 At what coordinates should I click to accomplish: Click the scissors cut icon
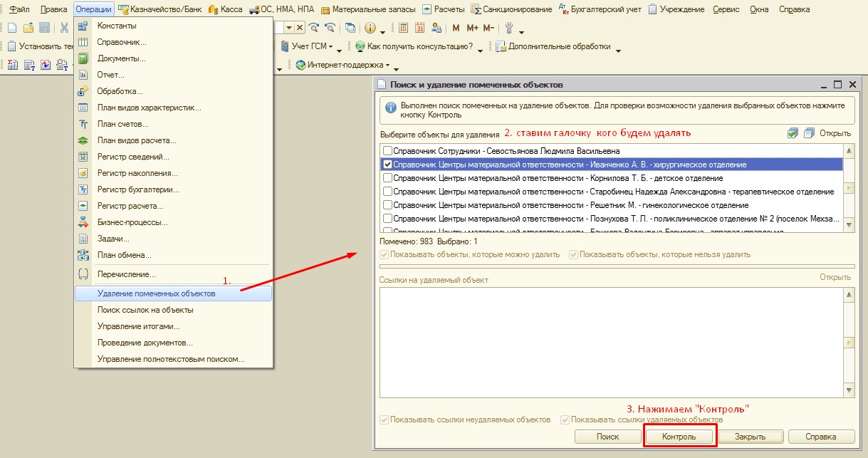pos(64,28)
